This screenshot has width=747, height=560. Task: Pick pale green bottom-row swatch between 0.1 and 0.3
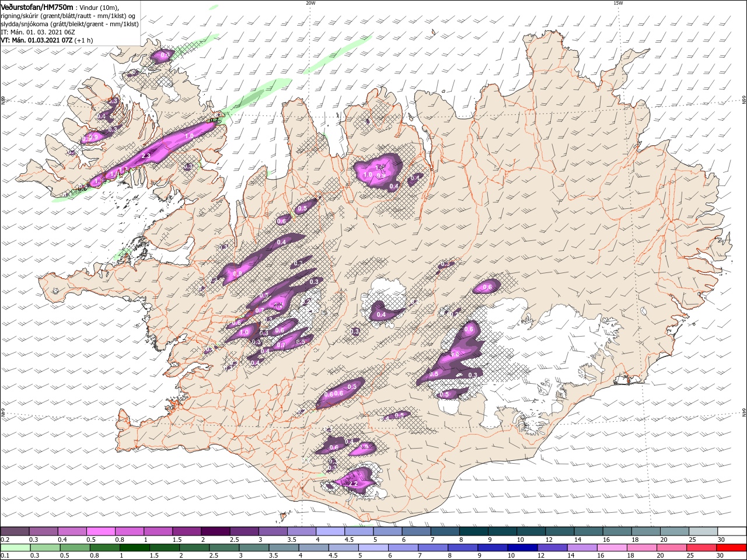[x=15, y=547]
